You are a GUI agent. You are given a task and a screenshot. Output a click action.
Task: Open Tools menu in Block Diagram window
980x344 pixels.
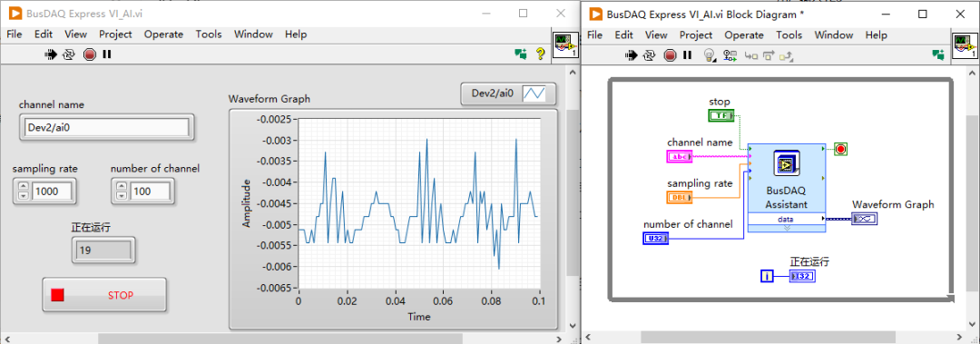(x=789, y=35)
